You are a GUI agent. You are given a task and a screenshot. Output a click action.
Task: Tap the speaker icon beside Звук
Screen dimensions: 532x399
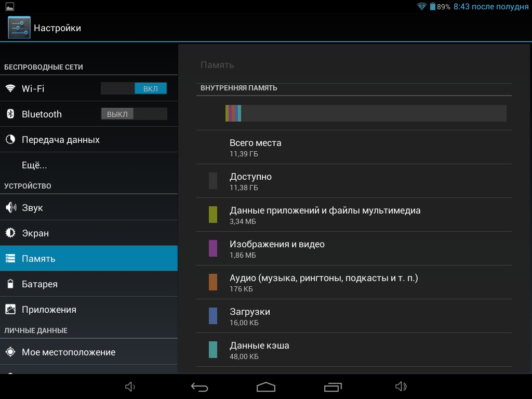point(10,207)
